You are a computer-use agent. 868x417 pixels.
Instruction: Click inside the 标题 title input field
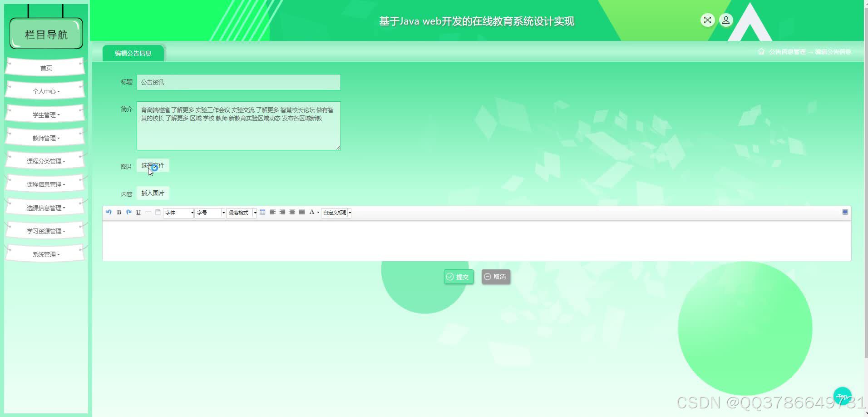point(238,82)
